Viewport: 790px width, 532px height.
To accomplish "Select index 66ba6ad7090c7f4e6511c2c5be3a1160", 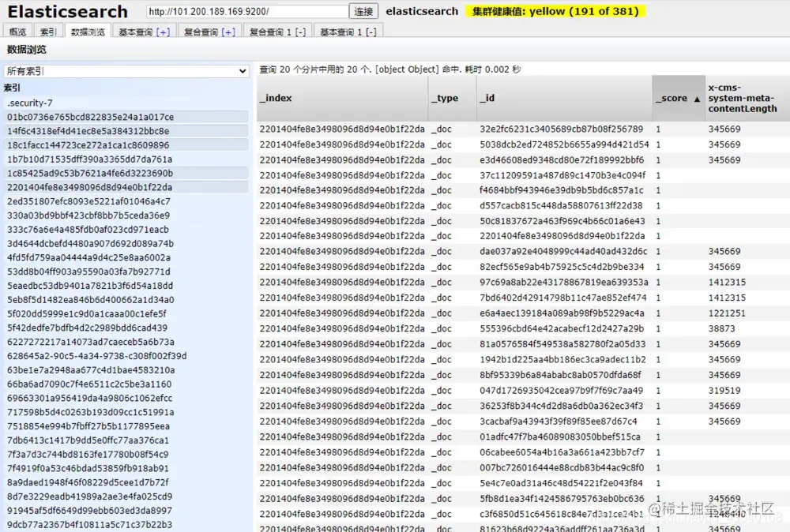I will [x=126, y=384].
